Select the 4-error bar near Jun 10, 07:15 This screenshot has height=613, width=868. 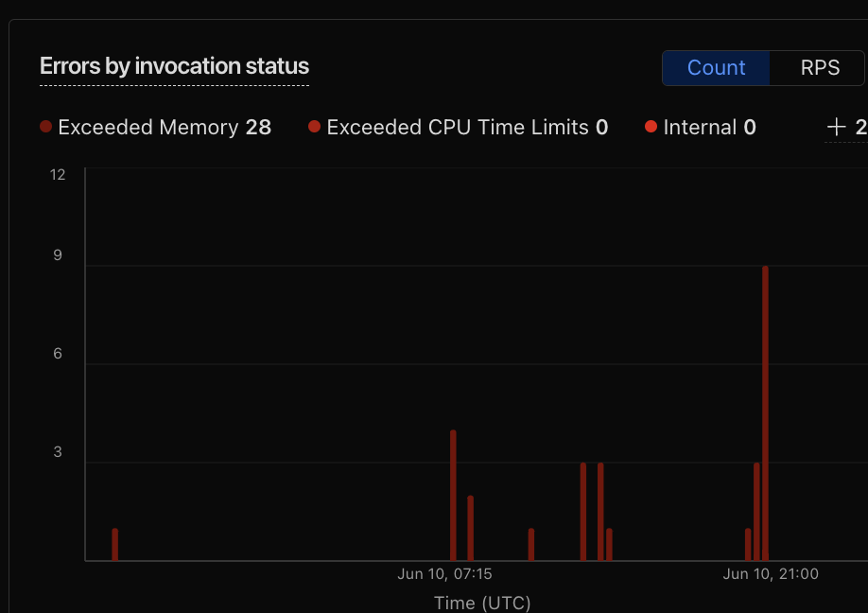click(453, 496)
